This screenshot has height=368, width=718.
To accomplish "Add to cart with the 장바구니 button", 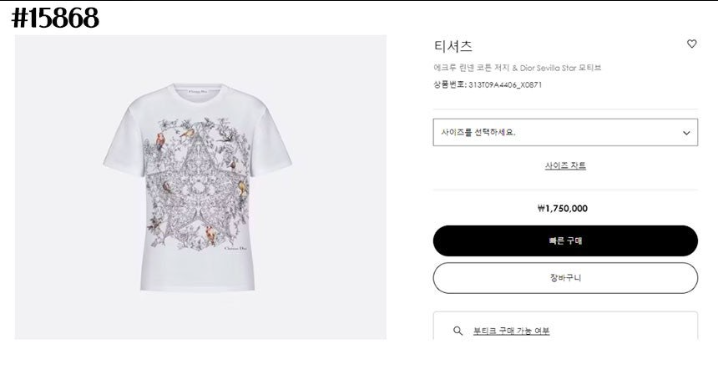I will 565,278.
